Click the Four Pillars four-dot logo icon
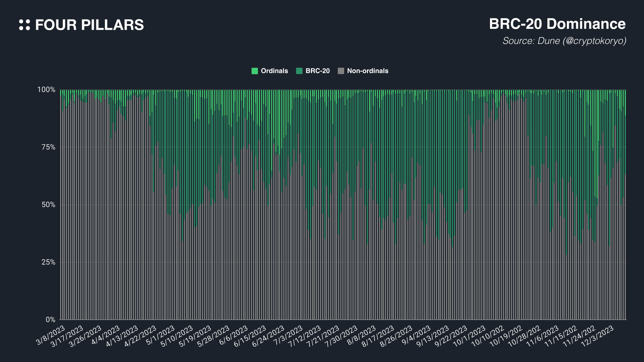This screenshot has width=644, height=362. point(24,25)
